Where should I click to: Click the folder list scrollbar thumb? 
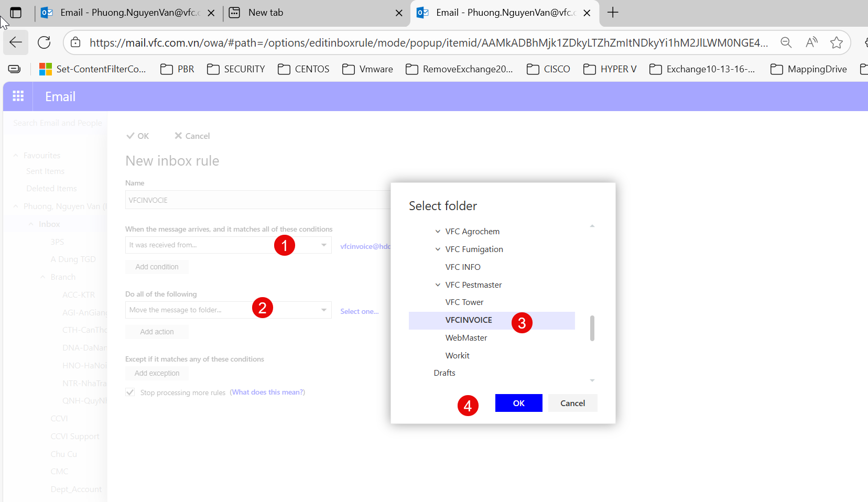(x=592, y=328)
